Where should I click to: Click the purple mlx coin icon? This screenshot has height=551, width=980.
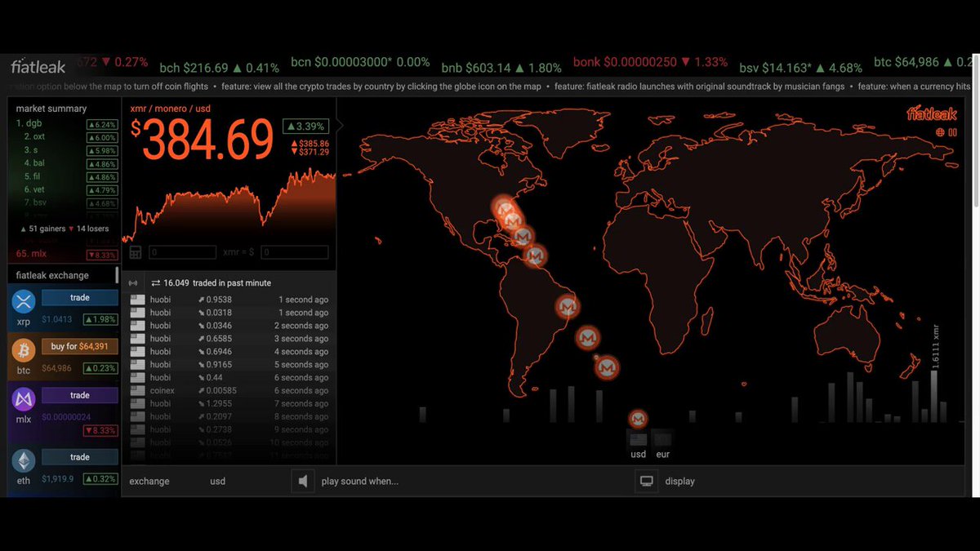(23, 399)
